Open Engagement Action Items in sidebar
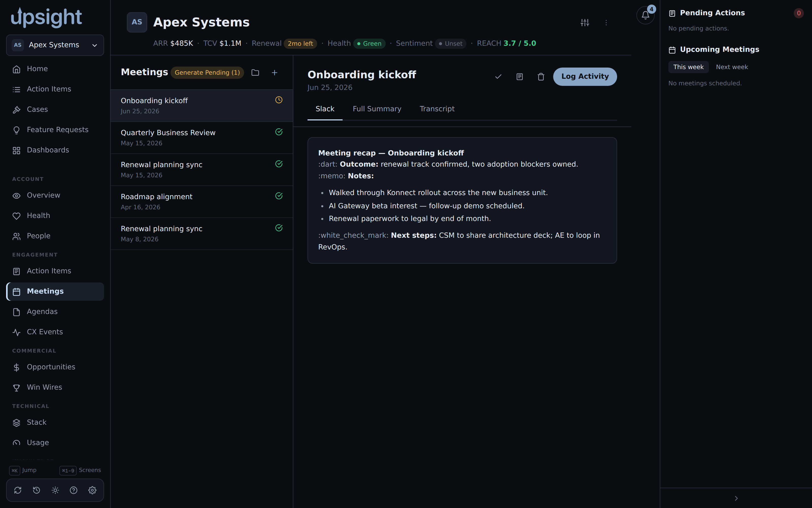 pos(55,271)
